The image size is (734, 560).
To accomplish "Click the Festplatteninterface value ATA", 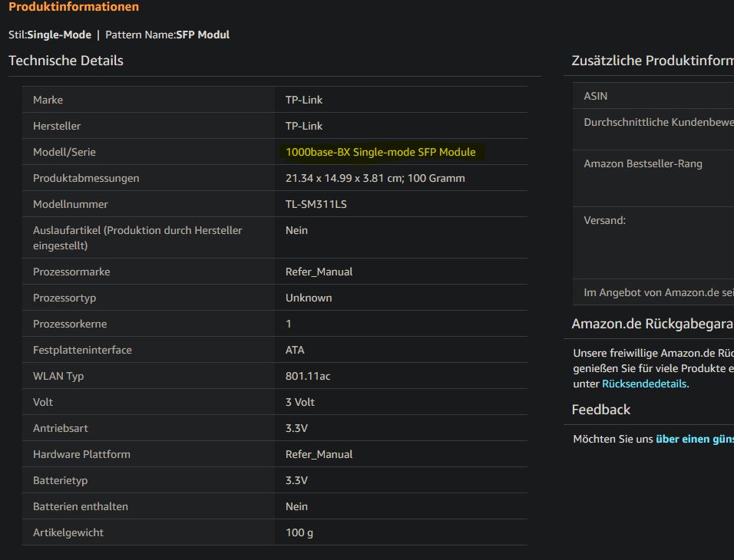I will click(x=294, y=350).
